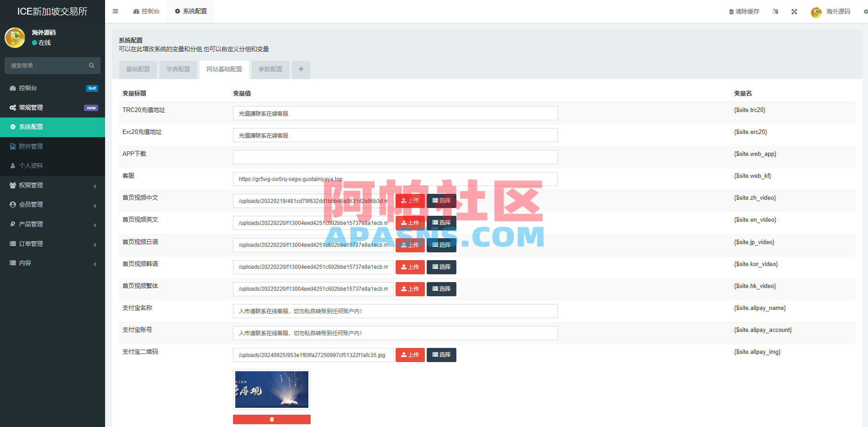Click the search magnifier in sidebar
Viewport: 868px width, 427px height.
point(91,65)
